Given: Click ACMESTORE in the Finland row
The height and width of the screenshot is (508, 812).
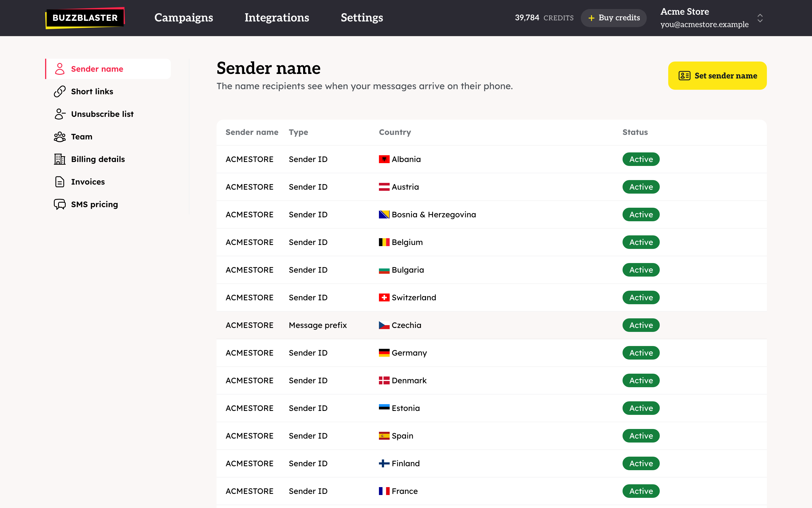Looking at the screenshot, I should [249, 463].
